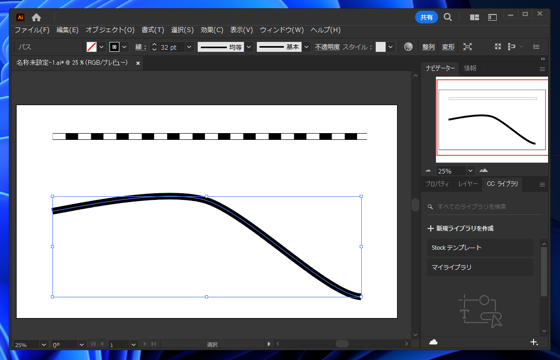Open search with the magnifier icon
Image resolution: width=560 pixels, height=360 pixels.
448,17
